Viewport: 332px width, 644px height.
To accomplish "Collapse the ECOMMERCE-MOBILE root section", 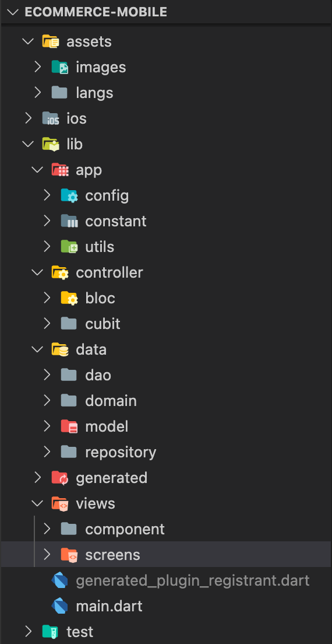I will tap(12, 12).
